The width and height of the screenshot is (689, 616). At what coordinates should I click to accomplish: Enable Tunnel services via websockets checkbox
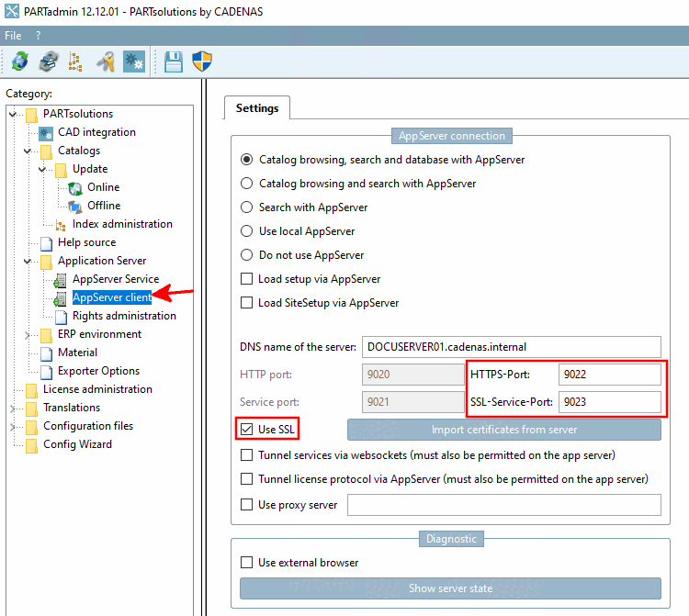tap(246, 454)
